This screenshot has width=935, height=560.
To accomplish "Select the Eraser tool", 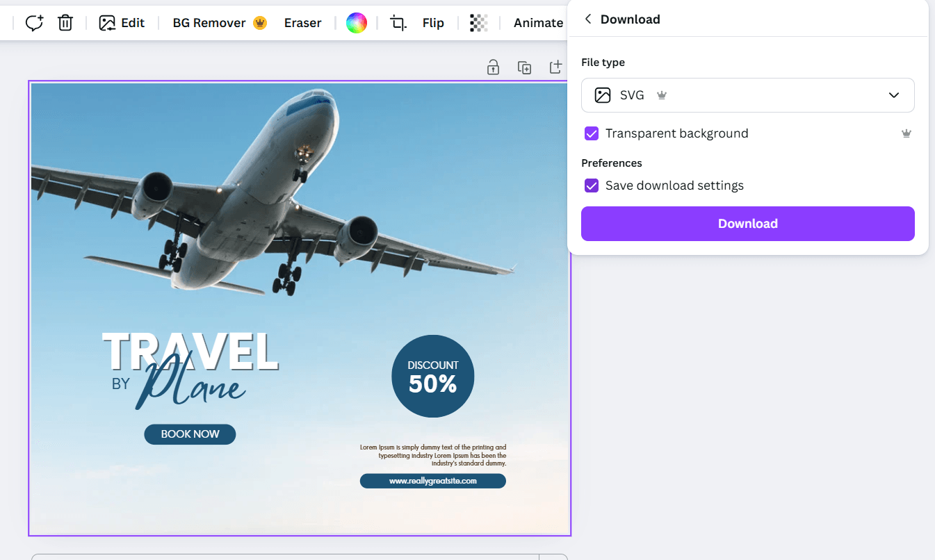I will pos(302,23).
